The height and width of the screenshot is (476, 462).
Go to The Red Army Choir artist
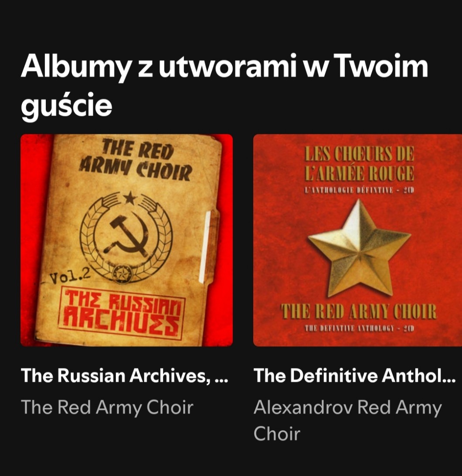coord(107,407)
